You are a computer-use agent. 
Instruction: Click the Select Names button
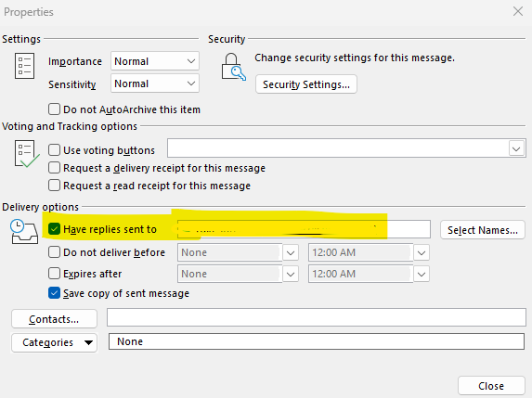coord(483,230)
